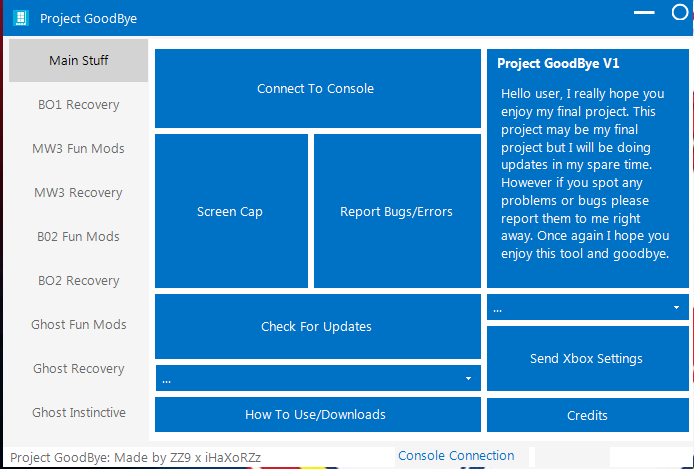This screenshot has height=469, width=694.
Task: Open the Ghost Recovery tab
Action: tap(79, 369)
